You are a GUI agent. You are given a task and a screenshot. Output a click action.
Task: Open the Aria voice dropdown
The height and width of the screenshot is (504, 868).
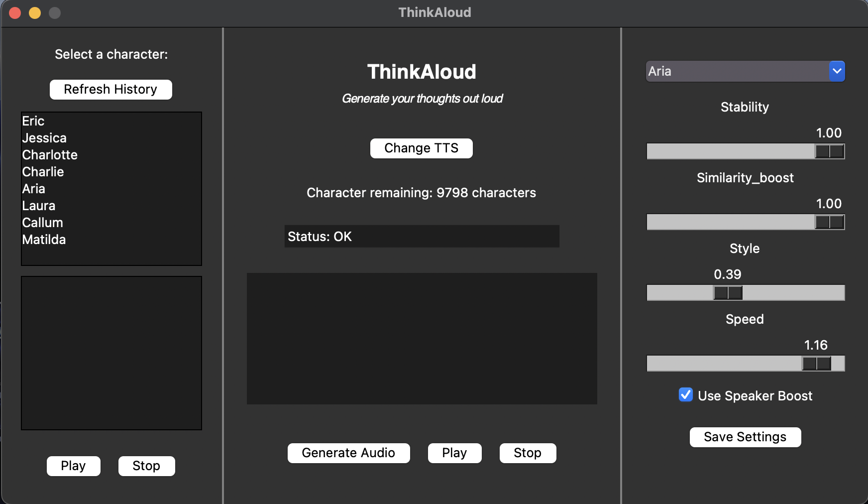tap(745, 71)
